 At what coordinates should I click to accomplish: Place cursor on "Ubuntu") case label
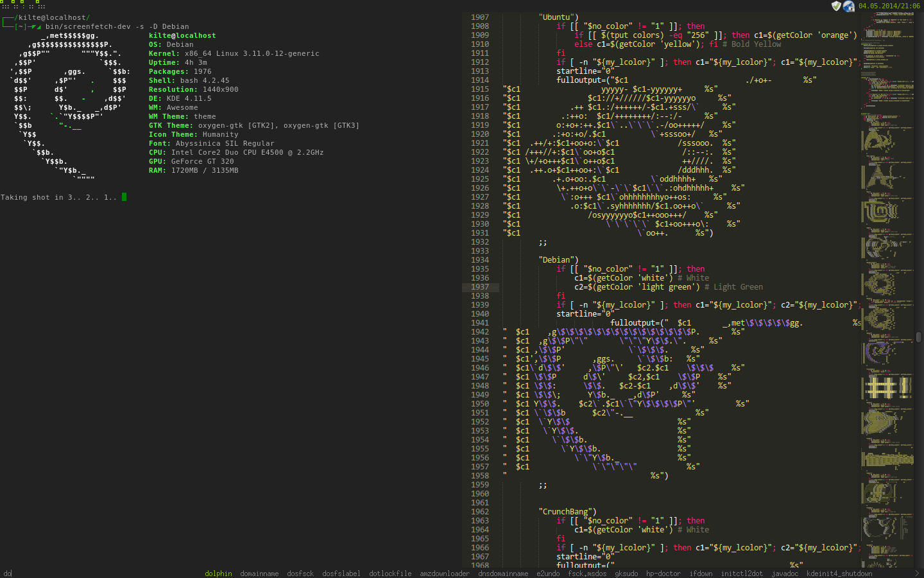(558, 17)
